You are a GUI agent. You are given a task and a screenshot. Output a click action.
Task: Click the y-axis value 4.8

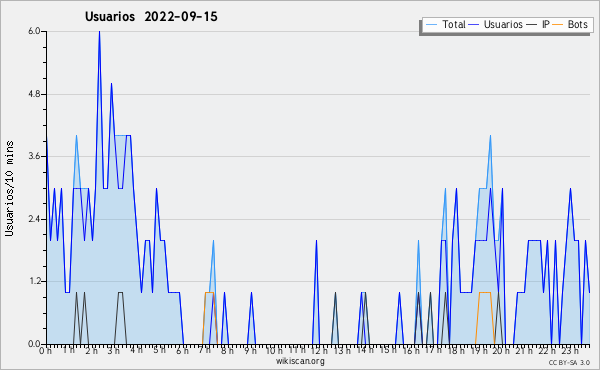[34, 94]
